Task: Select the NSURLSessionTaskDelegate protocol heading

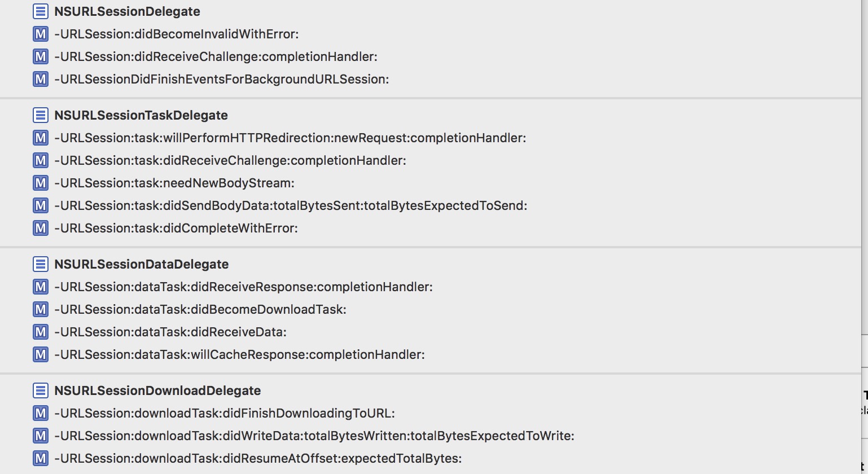Action: 141,115
